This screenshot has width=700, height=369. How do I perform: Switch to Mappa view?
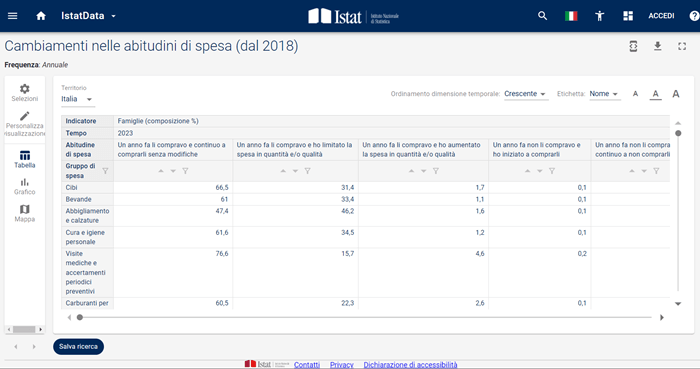(25, 213)
